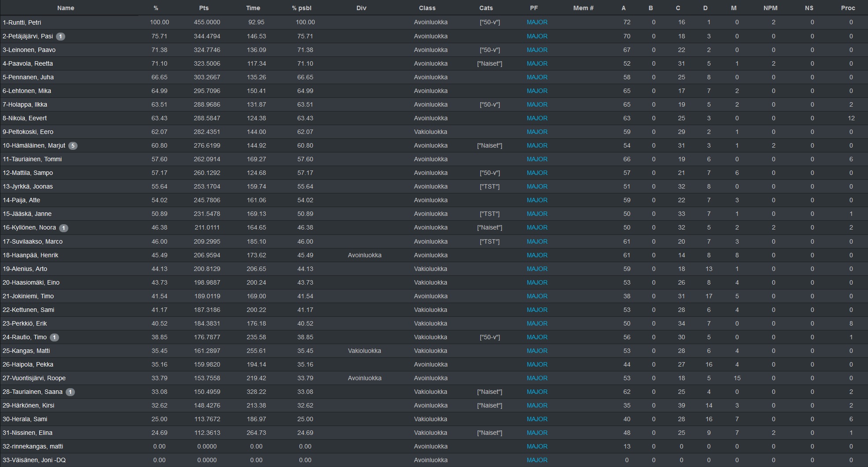
Task: Click percent value 75.71 for Petäjäjärvi
Action: [160, 36]
